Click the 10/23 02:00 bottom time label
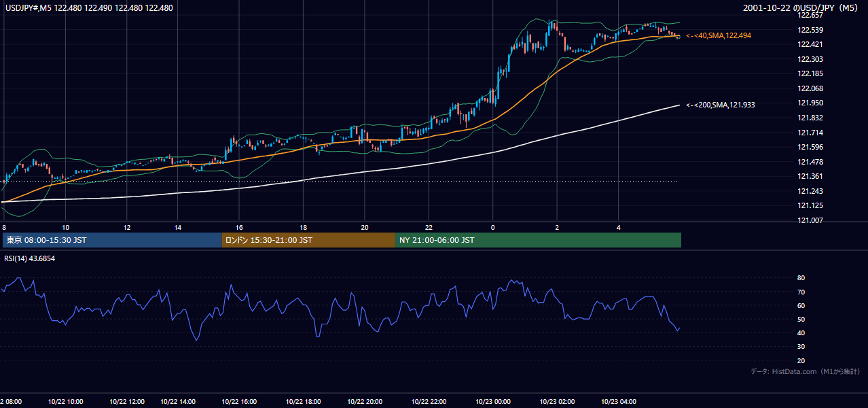The image size is (868, 408). 557,402
